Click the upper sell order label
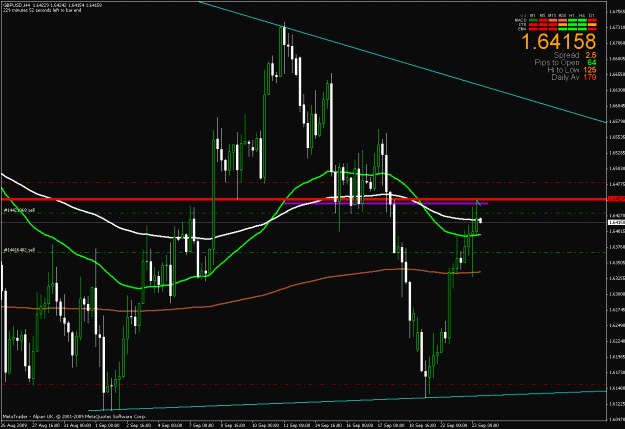Viewport: 625px width, 429px height. pos(19,210)
